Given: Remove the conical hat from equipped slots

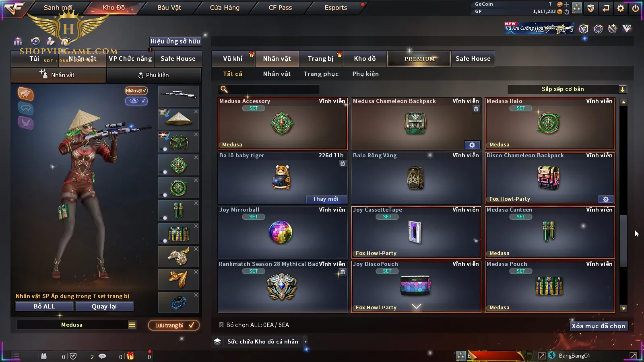Looking at the screenshot, I should pyautogui.click(x=196, y=111).
